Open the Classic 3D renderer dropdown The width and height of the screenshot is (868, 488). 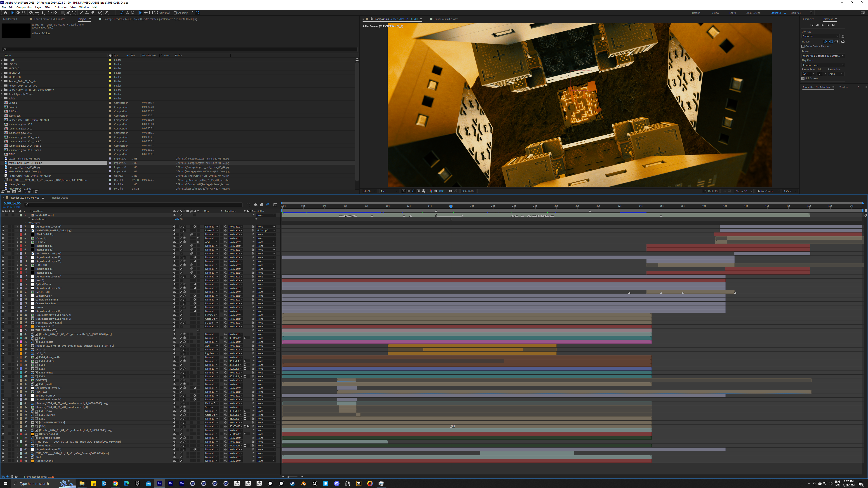click(744, 191)
